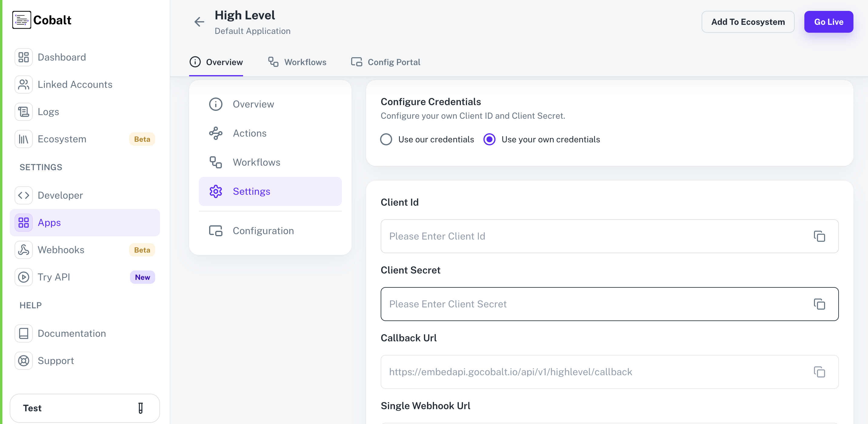Image resolution: width=868 pixels, height=424 pixels.
Task: Click the back arrow next to High Level
Action: [199, 22]
